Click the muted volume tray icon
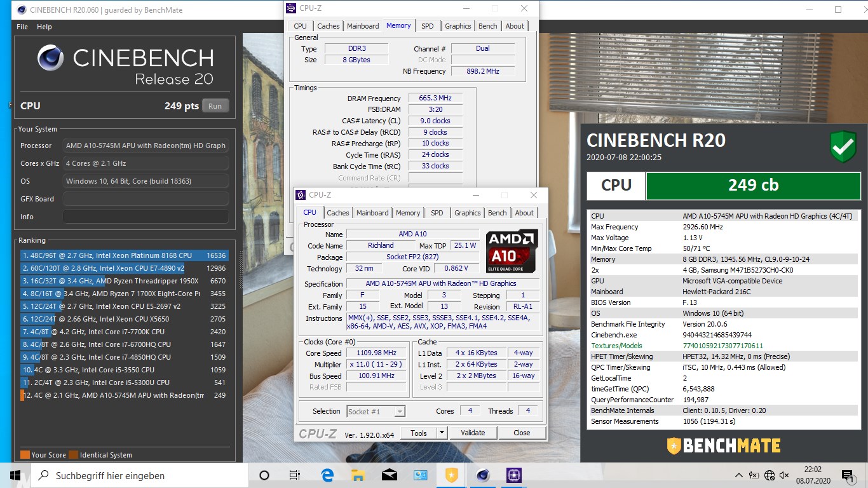 pos(785,475)
